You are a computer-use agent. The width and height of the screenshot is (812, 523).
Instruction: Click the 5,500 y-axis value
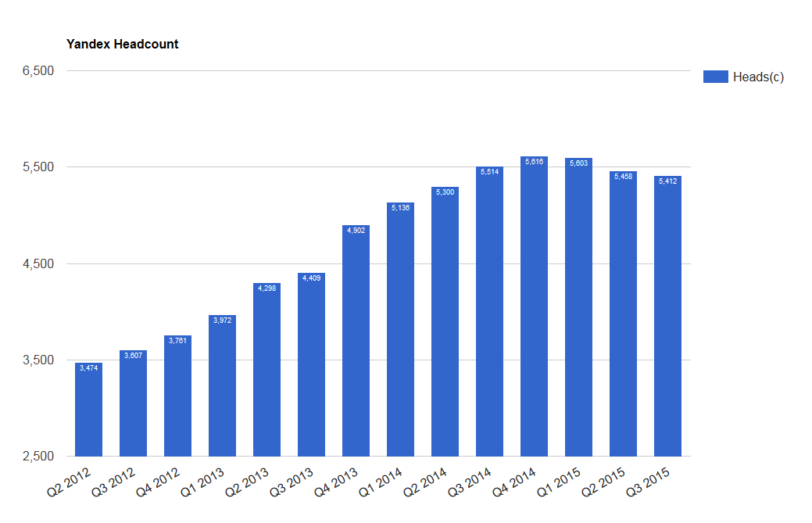[x=38, y=167]
